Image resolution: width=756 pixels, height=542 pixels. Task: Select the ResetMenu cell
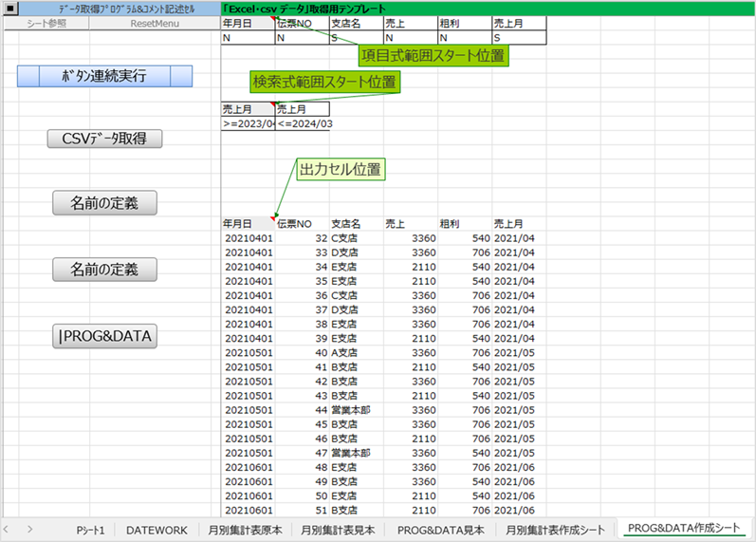pyautogui.click(x=155, y=23)
